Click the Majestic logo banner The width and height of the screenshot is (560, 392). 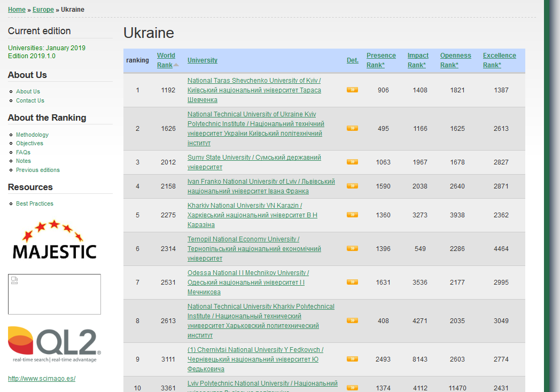pyautogui.click(x=55, y=240)
